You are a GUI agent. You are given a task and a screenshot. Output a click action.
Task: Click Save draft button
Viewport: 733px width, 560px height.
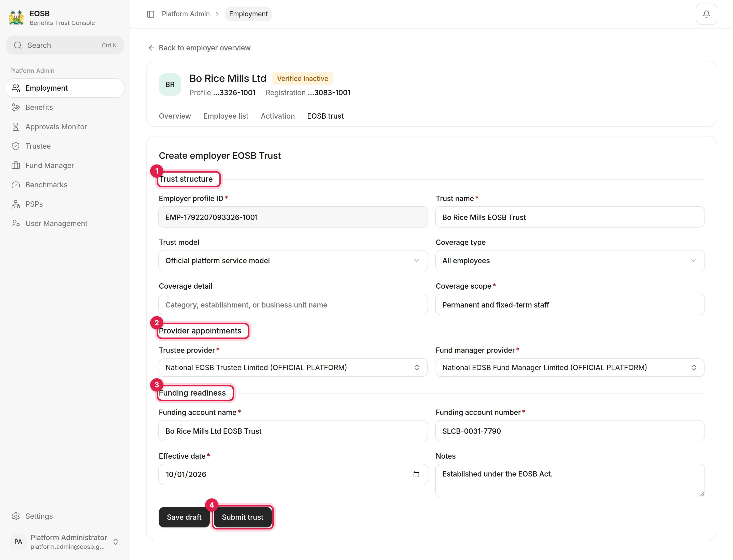click(x=184, y=517)
